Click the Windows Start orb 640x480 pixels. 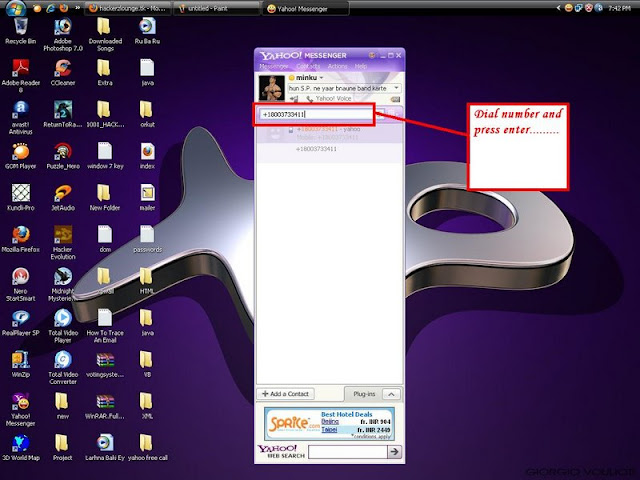click(16, 8)
